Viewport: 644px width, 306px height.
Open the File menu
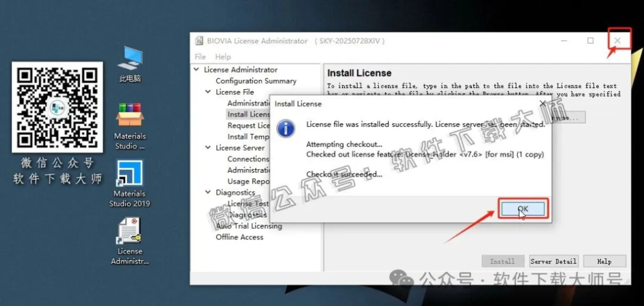[x=201, y=57]
